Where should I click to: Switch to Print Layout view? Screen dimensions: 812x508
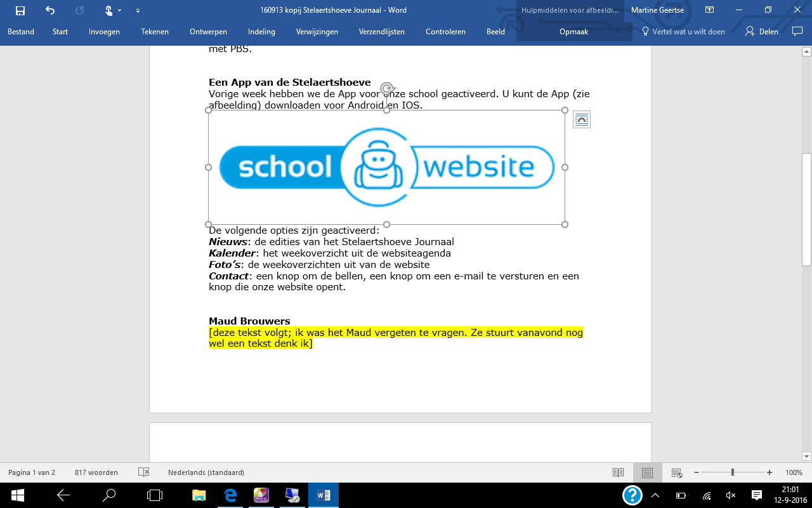point(647,472)
